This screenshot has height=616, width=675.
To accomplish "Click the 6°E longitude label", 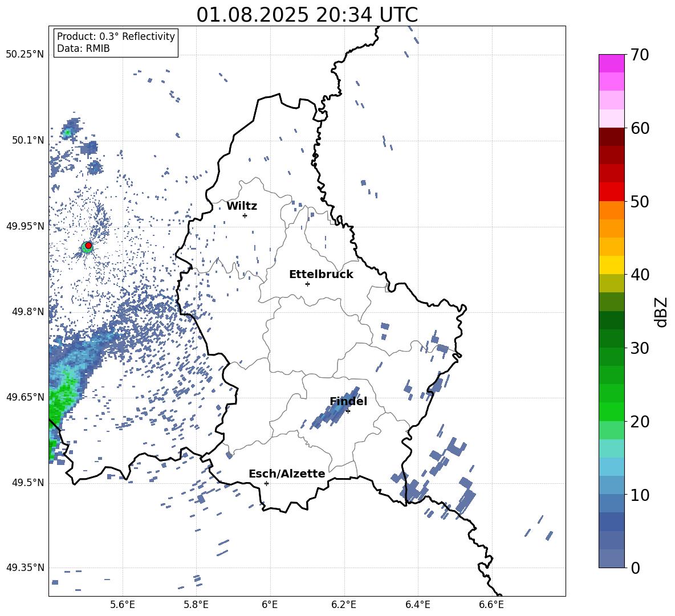I will coord(270,605).
